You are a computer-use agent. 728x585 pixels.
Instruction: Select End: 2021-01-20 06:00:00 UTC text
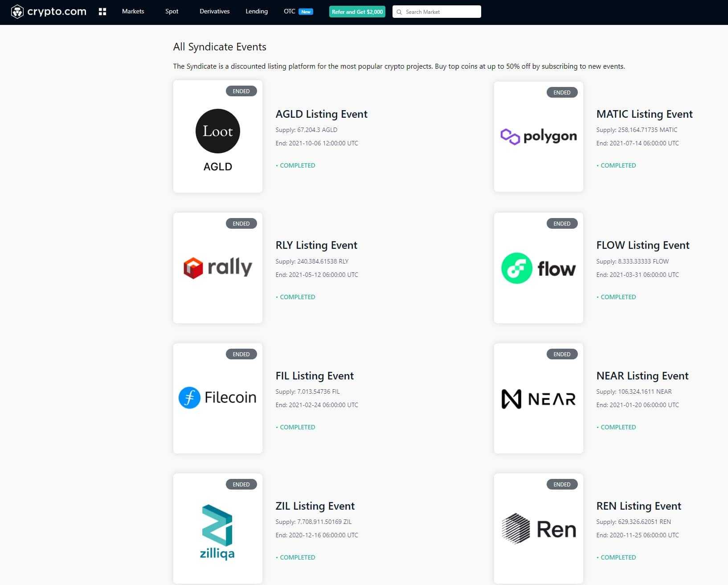pos(638,405)
